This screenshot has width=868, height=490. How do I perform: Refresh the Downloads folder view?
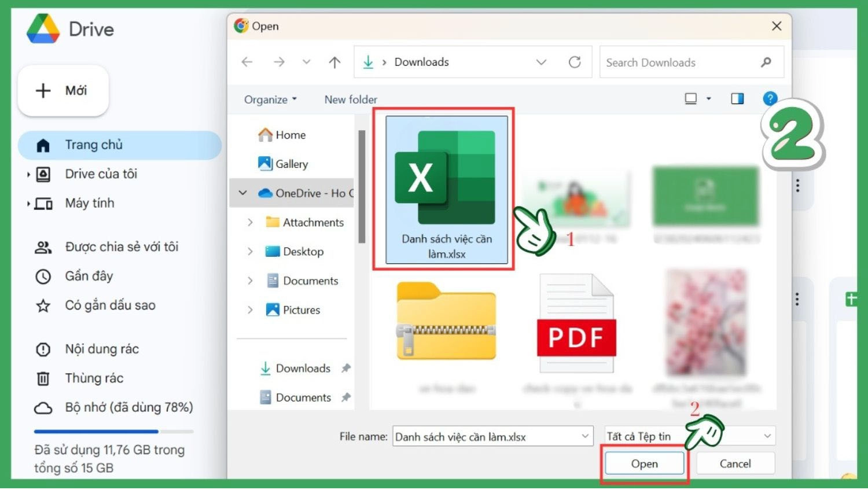[x=575, y=62]
